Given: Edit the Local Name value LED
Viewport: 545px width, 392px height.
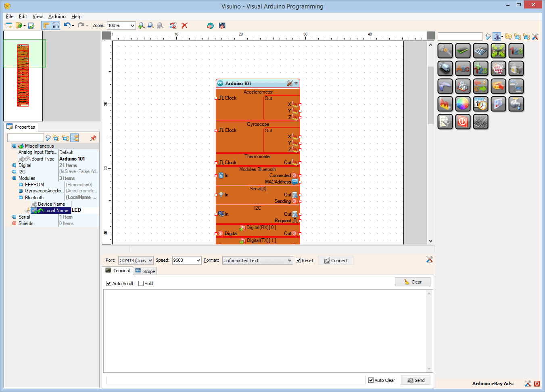Looking at the screenshot, I should pyautogui.click(x=80, y=210).
